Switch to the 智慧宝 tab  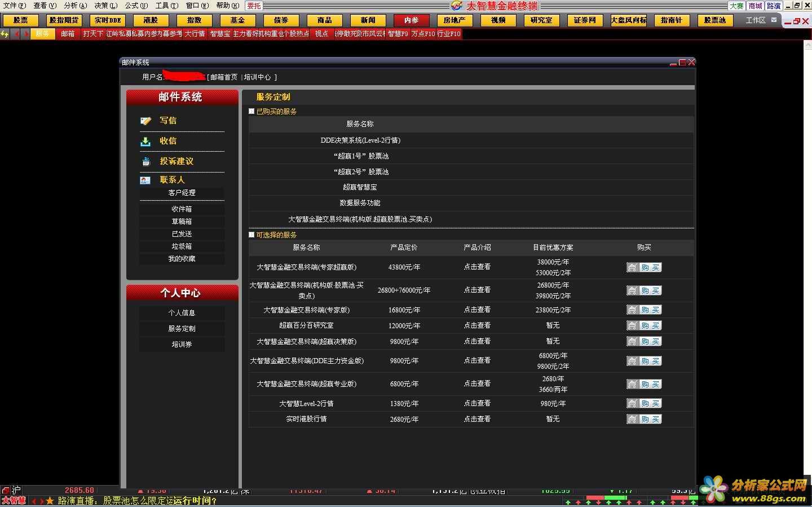click(x=220, y=34)
